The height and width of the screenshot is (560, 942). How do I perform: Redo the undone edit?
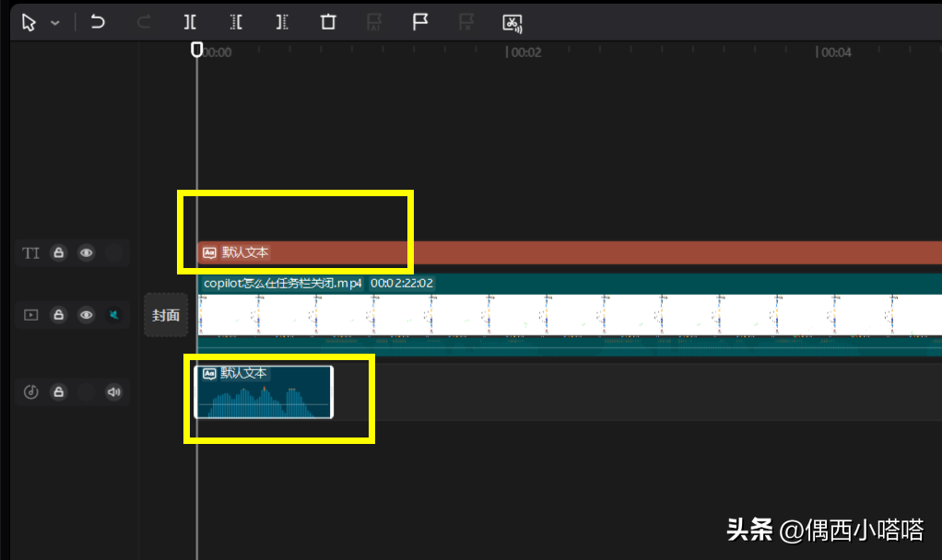144,22
